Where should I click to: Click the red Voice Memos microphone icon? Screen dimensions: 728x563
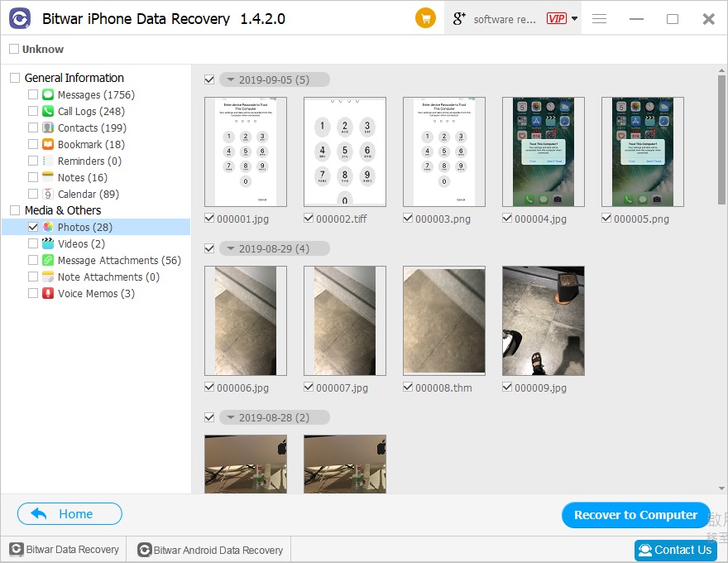[x=48, y=293]
